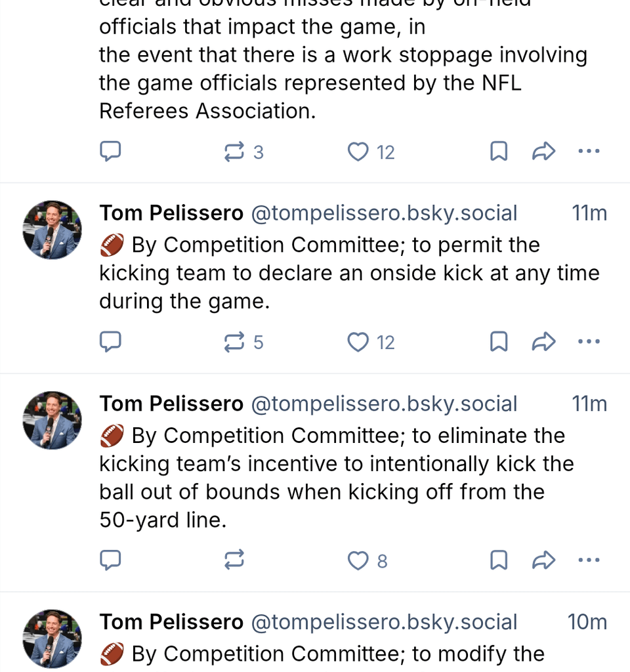Share the 50-yard line kickoff post
Viewport: 630px width, 672px height.
[x=543, y=560]
